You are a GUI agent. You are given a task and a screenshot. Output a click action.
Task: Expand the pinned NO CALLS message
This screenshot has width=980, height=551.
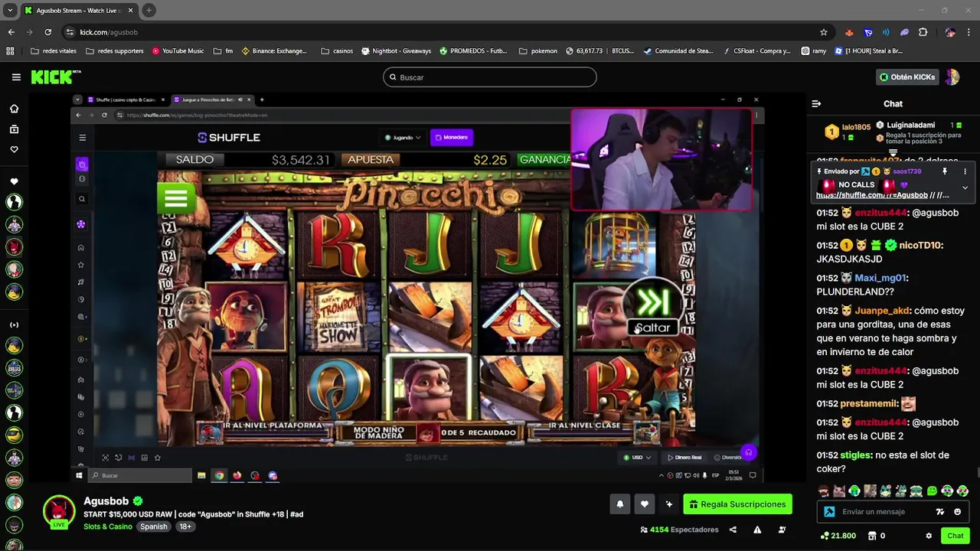(965, 187)
